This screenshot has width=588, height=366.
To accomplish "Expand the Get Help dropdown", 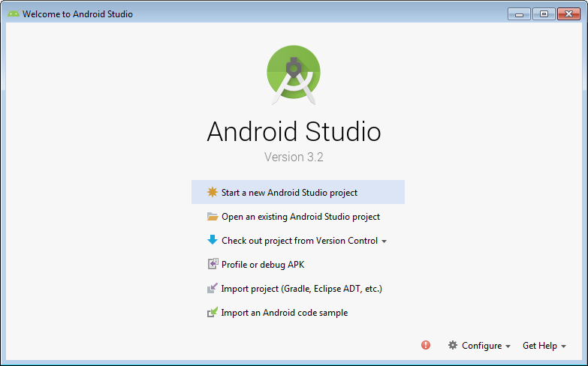I will (x=544, y=346).
